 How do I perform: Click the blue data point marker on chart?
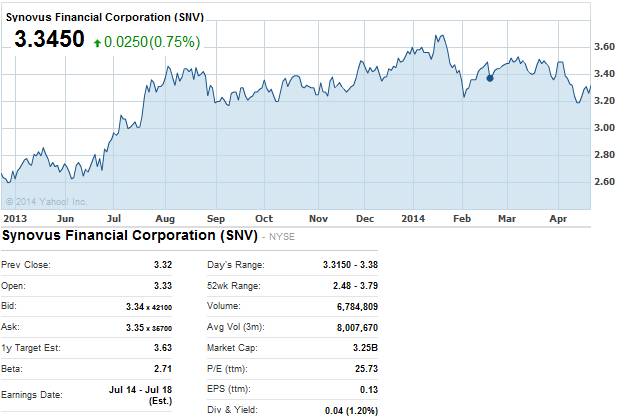[489, 78]
